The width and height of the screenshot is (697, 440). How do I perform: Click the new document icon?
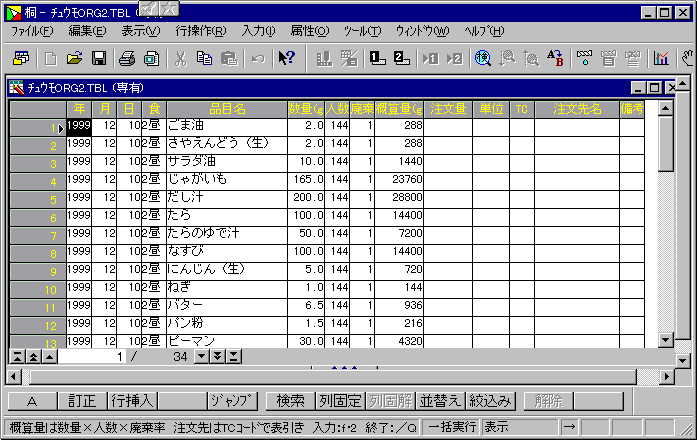point(50,58)
